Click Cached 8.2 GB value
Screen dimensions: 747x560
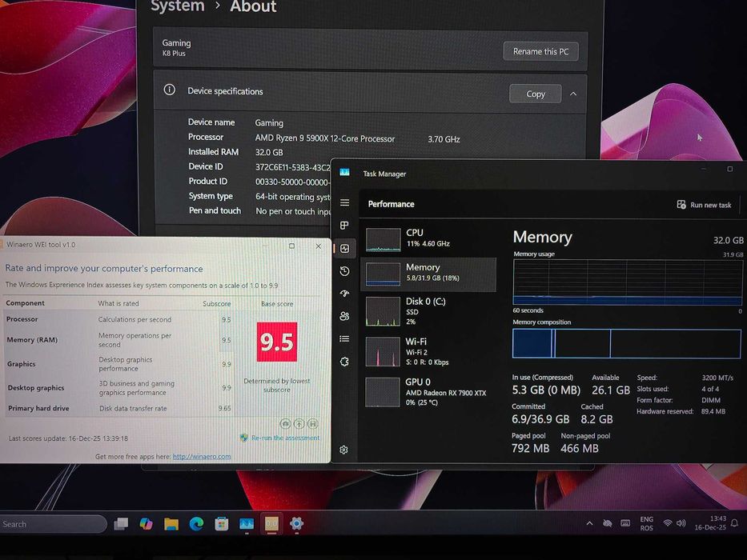tap(597, 419)
